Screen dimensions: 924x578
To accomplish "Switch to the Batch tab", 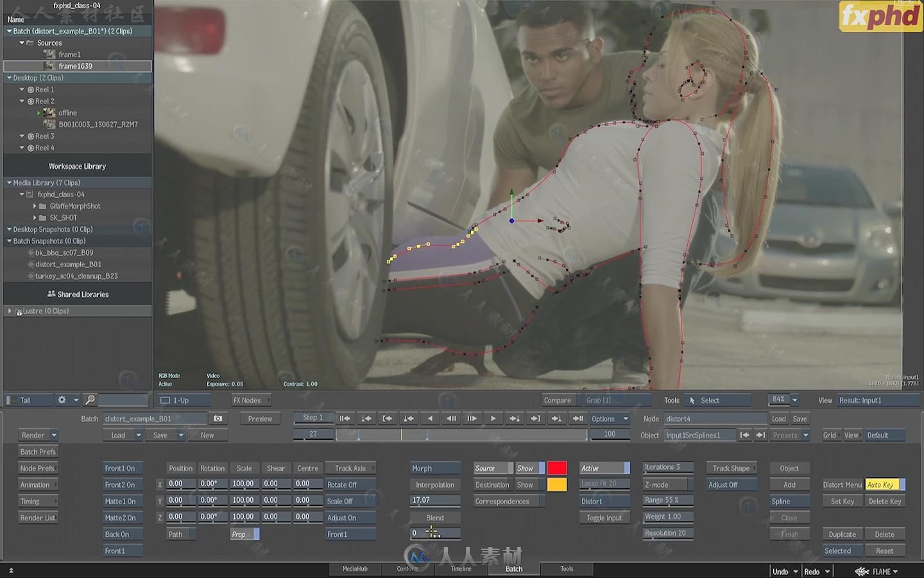I will point(514,569).
